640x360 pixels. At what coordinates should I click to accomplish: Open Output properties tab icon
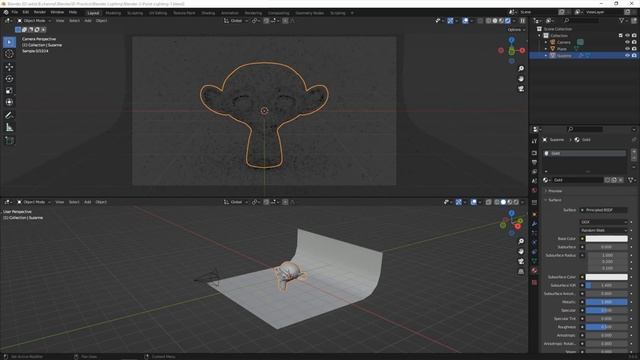534,162
